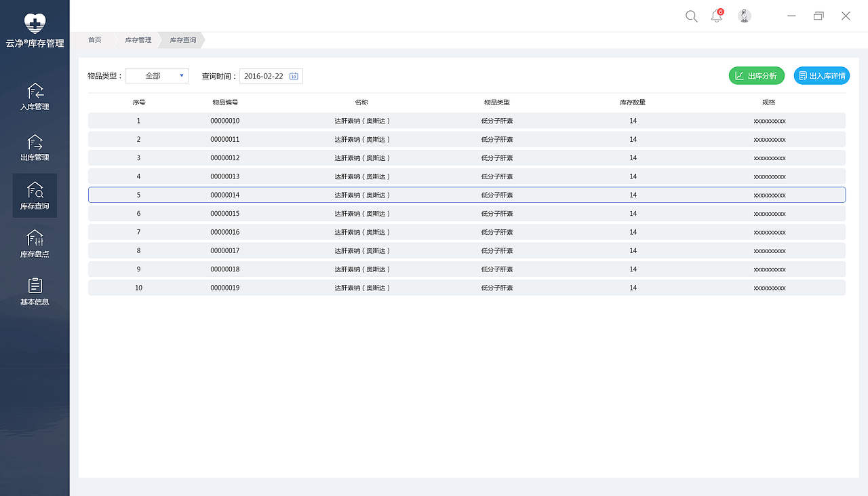This screenshot has width=868, height=496.
Task: Click the 出库分析 button
Action: coord(757,76)
